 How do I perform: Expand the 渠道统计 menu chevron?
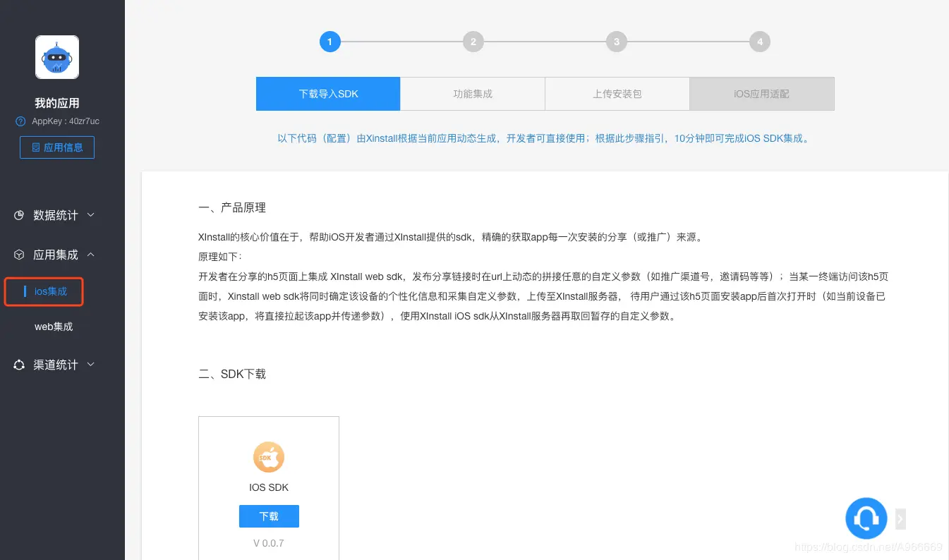tap(90, 365)
